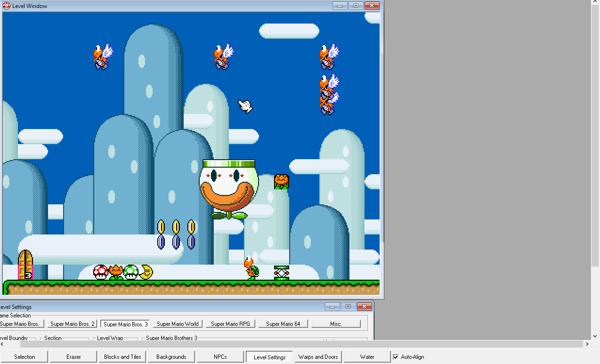
Task: Select the green 1-Up Mushroom
Action: tap(131, 272)
